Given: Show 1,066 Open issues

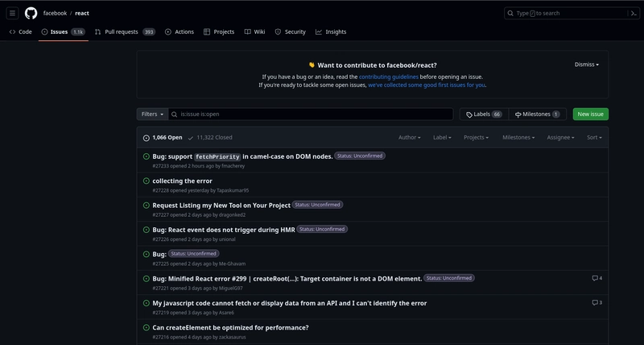Looking at the screenshot, I should coord(163,138).
